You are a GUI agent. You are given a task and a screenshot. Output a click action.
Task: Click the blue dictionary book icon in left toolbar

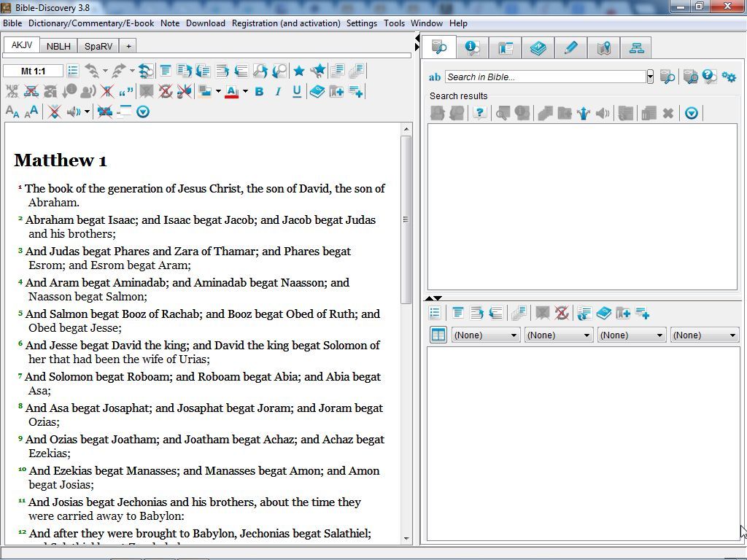point(317,91)
